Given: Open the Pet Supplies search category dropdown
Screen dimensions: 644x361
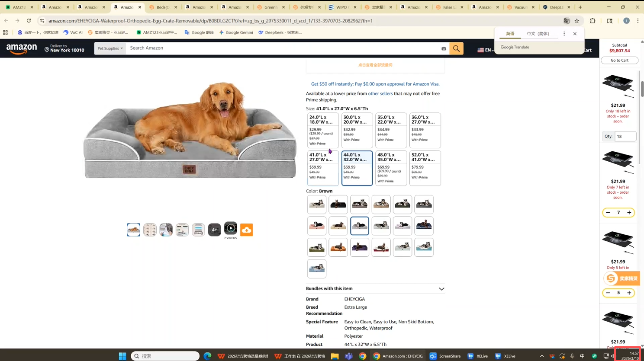Looking at the screenshot, I should click(110, 48).
